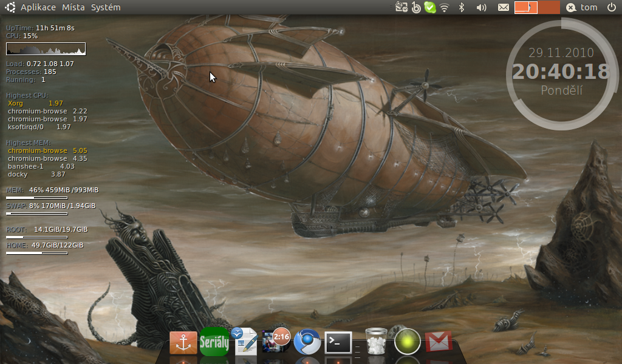Click the "HOME: 49.7GiB/122GiB" text
Screen dimensions: 622x364
pyautogui.click(x=45, y=246)
